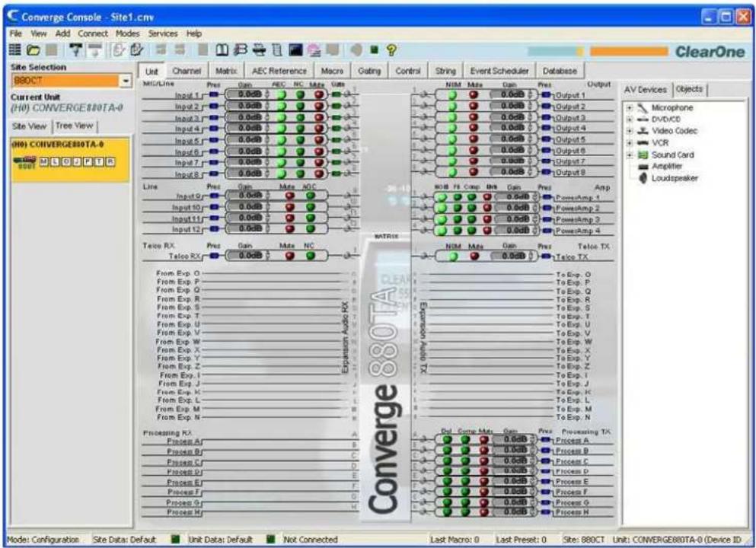This screenshot has height=548, width=756.
Task: Expand the Video Codec tree node
Action: coord(630,131)
